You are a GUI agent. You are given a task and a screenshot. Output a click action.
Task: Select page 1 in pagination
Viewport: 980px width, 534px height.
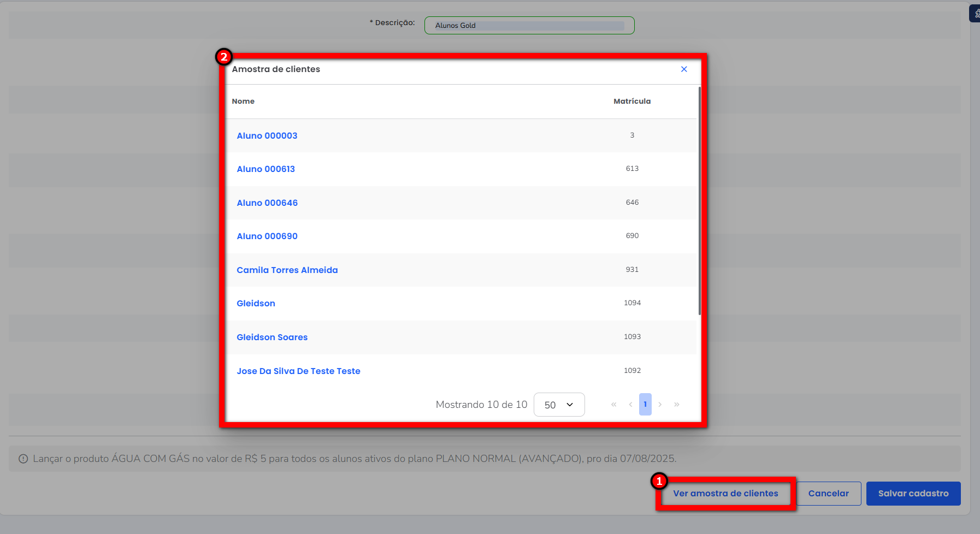tap(645, 405)
